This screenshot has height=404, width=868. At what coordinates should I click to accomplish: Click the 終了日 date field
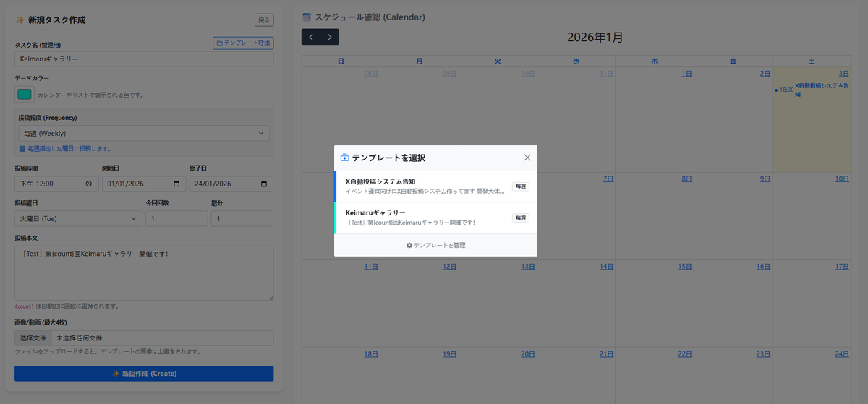point(231,184)
